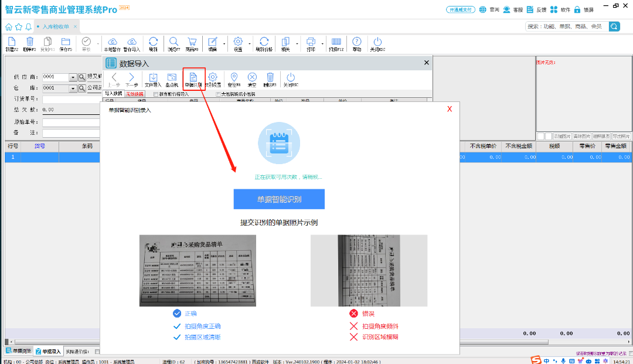Open the 设置 dropdown arrow in toolbar
Viewport: 633px width, 364px height.
point(250,44)
